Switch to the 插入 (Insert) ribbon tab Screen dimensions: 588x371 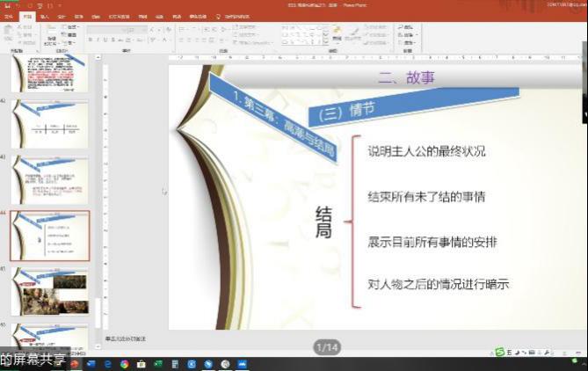pos(44,16)
